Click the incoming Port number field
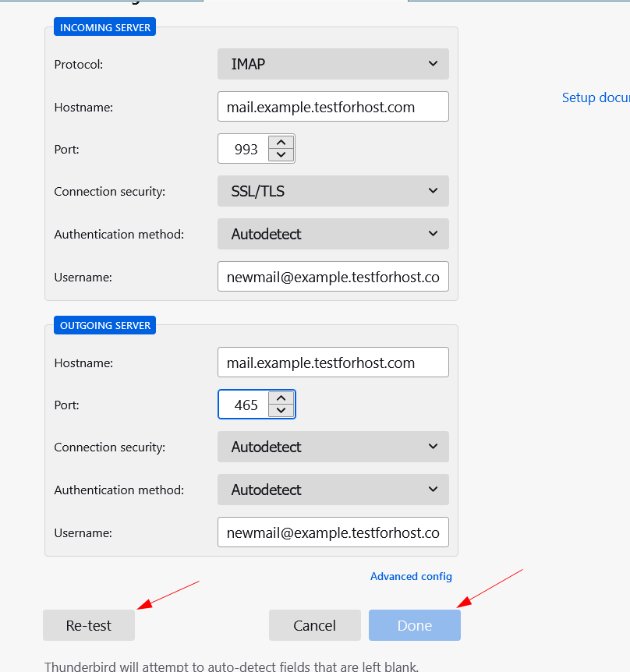The width and height of the screenshot is (630, 672). click(244, 149)
